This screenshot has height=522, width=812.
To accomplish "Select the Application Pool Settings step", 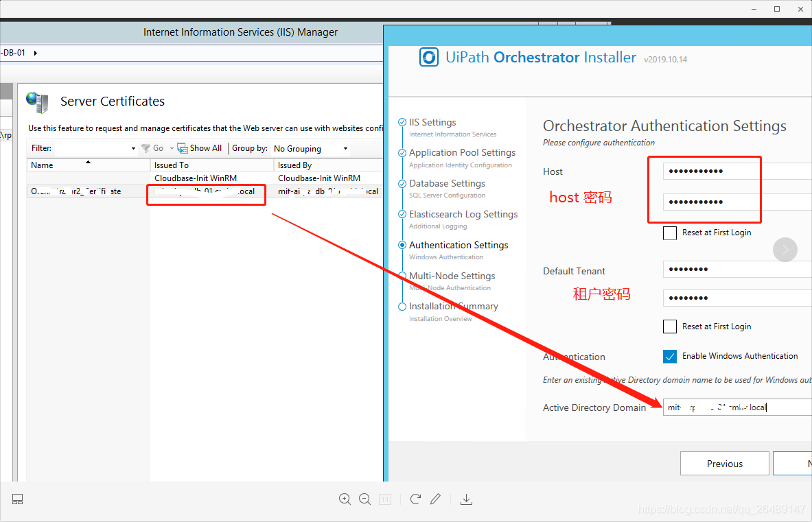I will 462,152.
